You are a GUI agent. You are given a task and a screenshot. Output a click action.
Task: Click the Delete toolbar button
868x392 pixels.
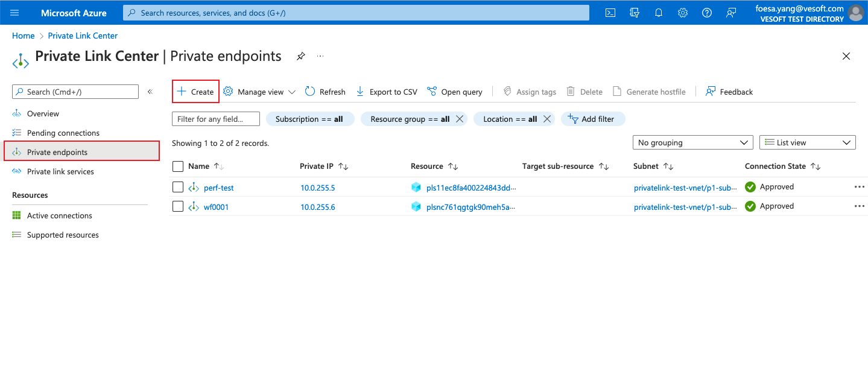584,92
